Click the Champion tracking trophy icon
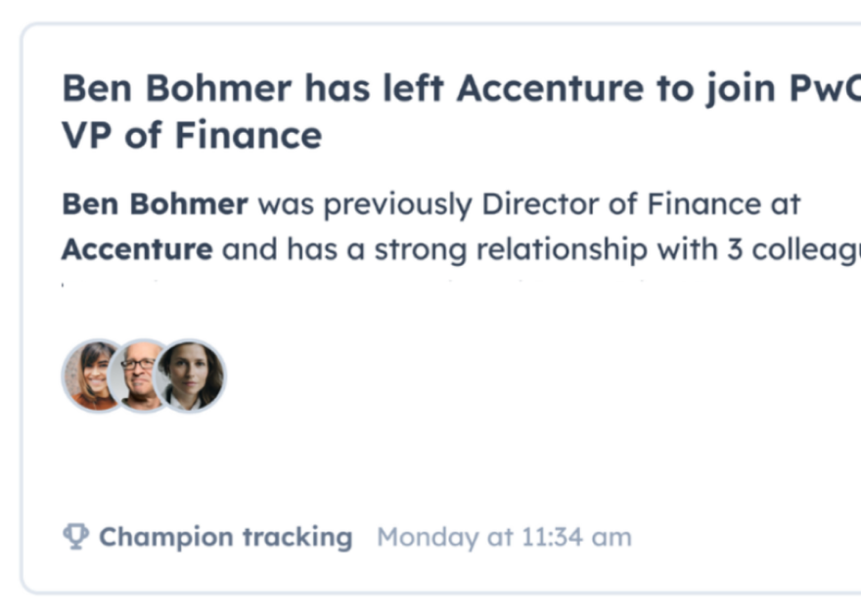Viewport: 861px width, 616px height. tap(75, 537)
